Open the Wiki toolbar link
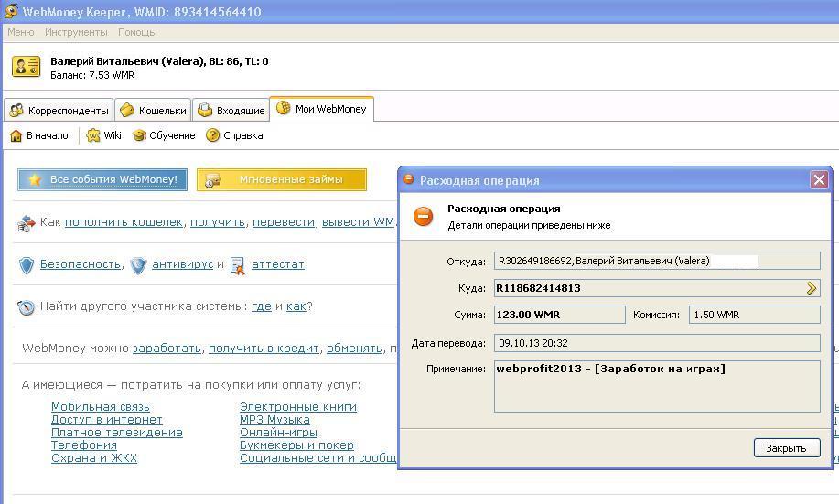839x504 pixels. pos(103,135)
